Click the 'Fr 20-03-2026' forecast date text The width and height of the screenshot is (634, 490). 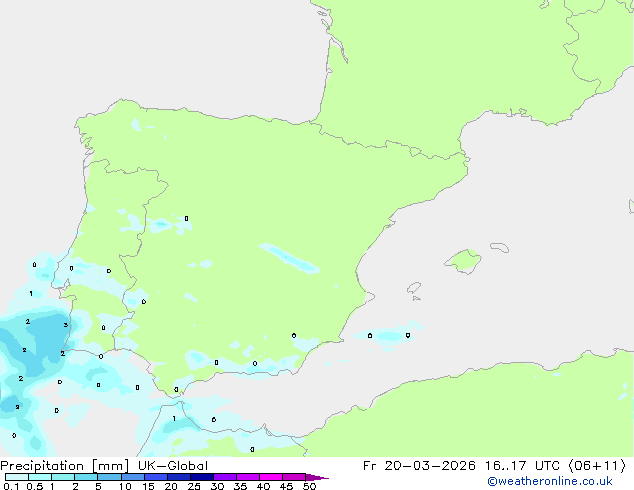point(419,466)
